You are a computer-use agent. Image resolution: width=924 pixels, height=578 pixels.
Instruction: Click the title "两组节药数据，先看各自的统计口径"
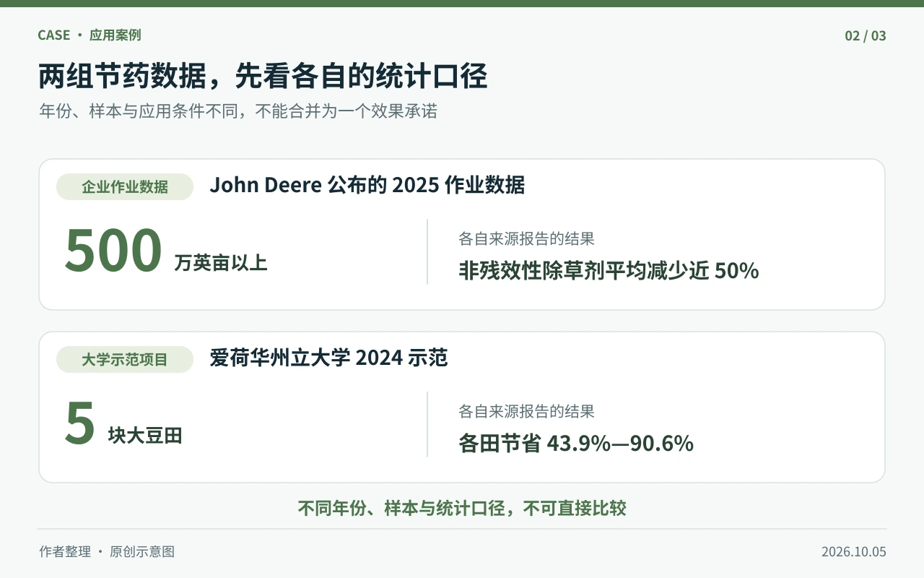263,76
